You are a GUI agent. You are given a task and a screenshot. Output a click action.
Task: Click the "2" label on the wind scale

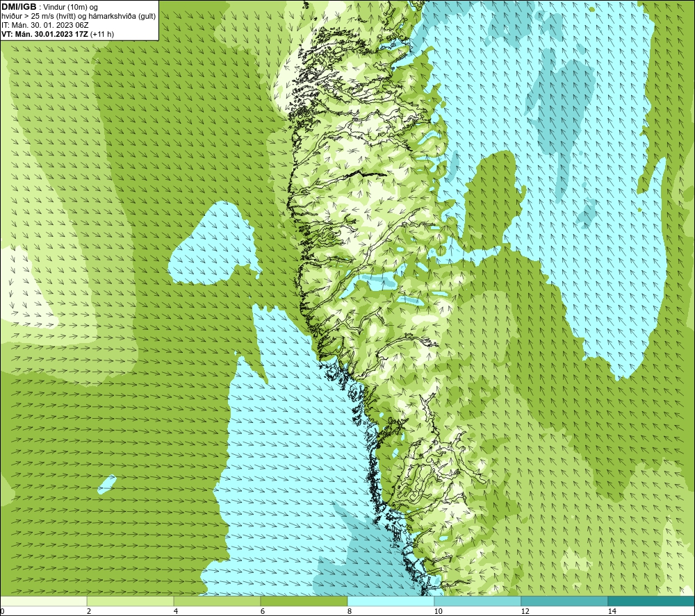pyautogui.click(x=89, y=611)
